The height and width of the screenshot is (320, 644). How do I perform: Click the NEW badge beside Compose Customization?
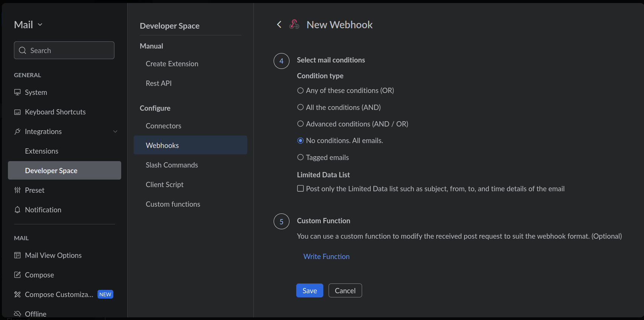point(105,294)
